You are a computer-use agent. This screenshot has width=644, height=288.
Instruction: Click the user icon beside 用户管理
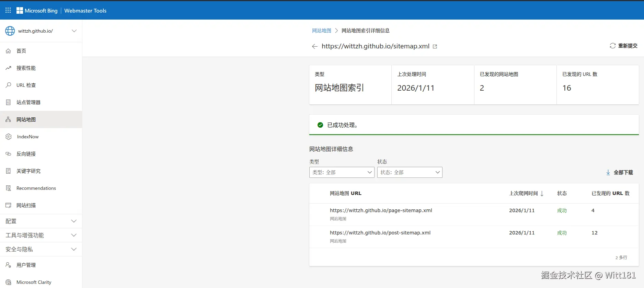[8, 265]
